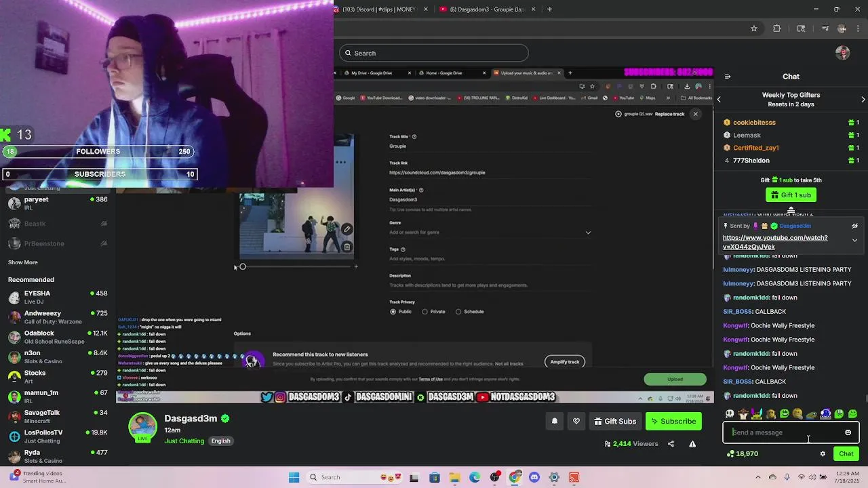Select the skull emote in quick emotes
The width and height of the screenshot is (868, 488).
730,413
